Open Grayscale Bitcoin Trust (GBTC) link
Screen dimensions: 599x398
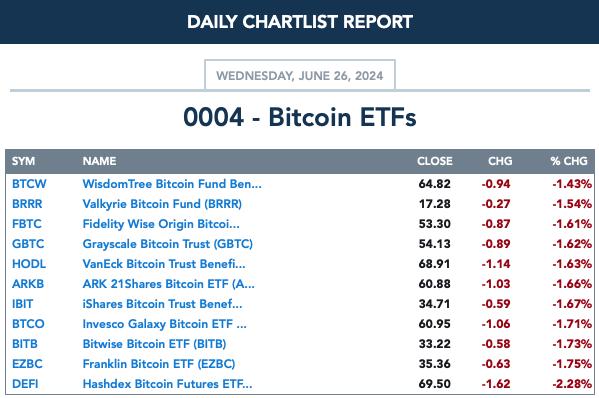coord(168,244)
